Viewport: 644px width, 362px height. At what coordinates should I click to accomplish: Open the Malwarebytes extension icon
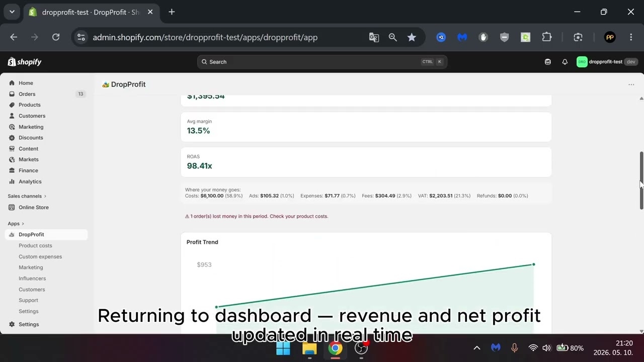point(462,37)
